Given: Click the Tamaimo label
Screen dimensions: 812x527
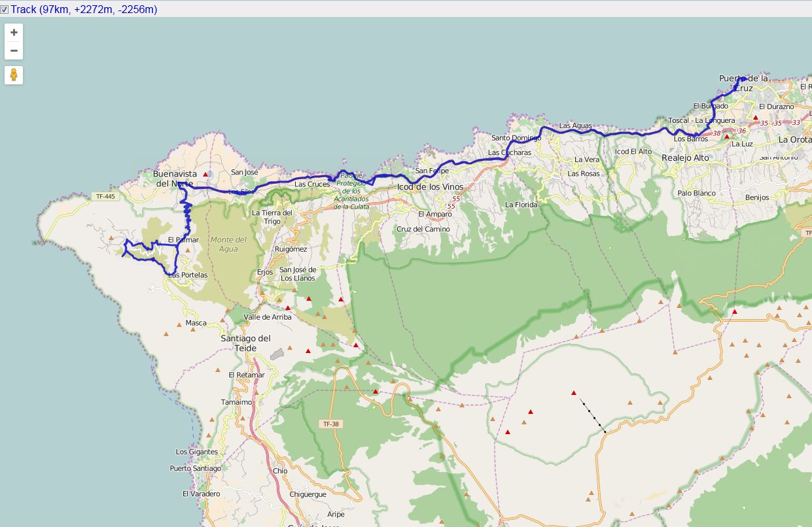Looking at the screenshot, I should coord(236,402).
